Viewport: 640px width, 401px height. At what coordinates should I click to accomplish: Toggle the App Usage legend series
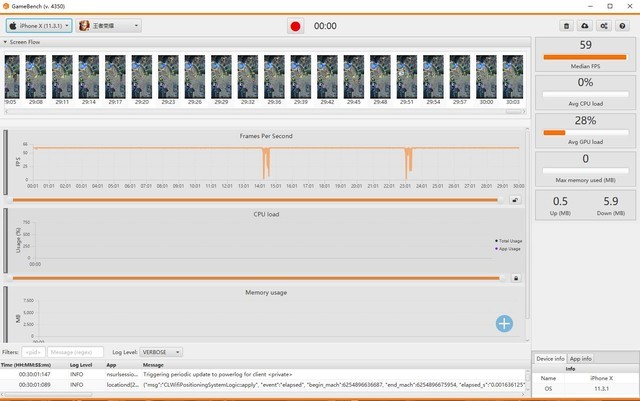(507, 247)
